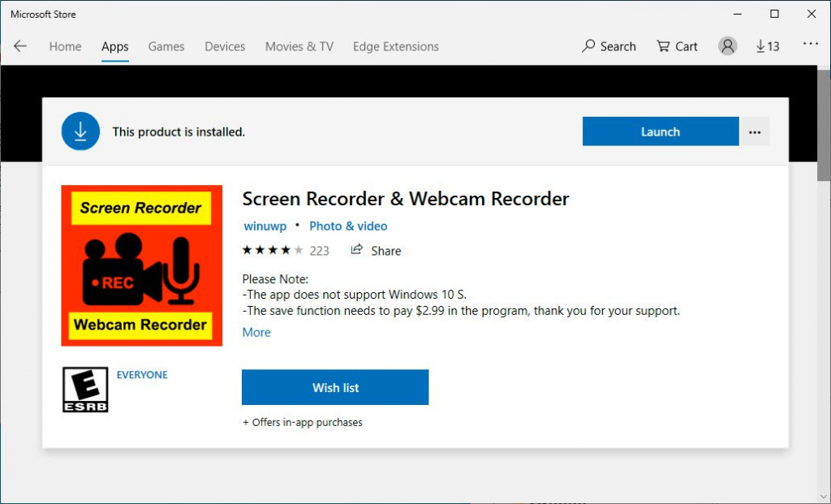This screenshot has width=831, height=504.
Task: Open the See more menu in header
Action: point(811,44)
